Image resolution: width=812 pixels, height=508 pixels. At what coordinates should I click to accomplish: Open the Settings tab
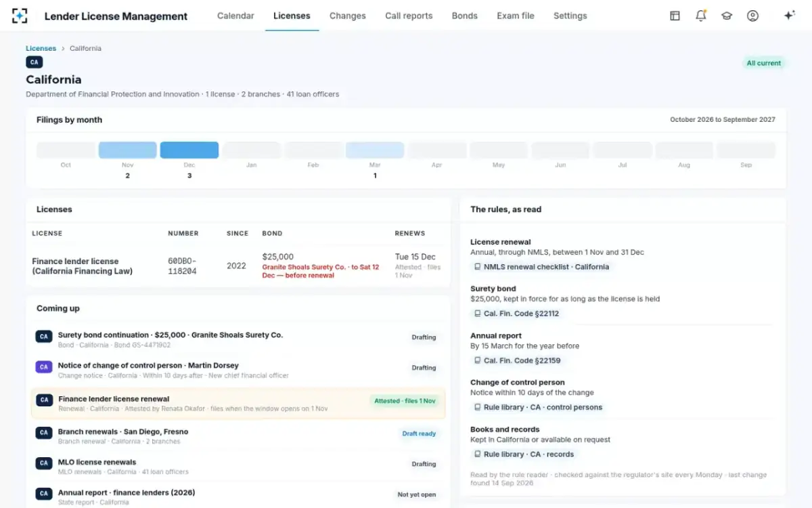(570, 16)
